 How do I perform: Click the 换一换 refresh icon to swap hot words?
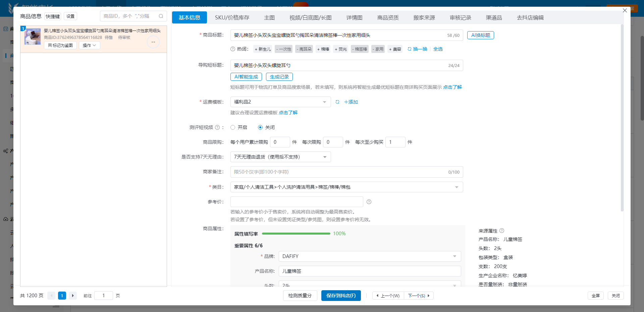[409, 49]
